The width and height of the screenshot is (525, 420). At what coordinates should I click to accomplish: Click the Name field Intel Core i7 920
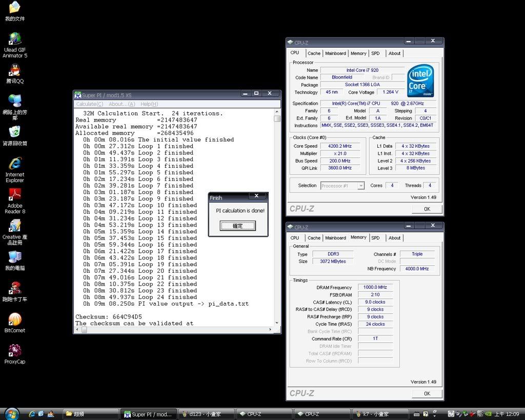click(x=362, y=70)
